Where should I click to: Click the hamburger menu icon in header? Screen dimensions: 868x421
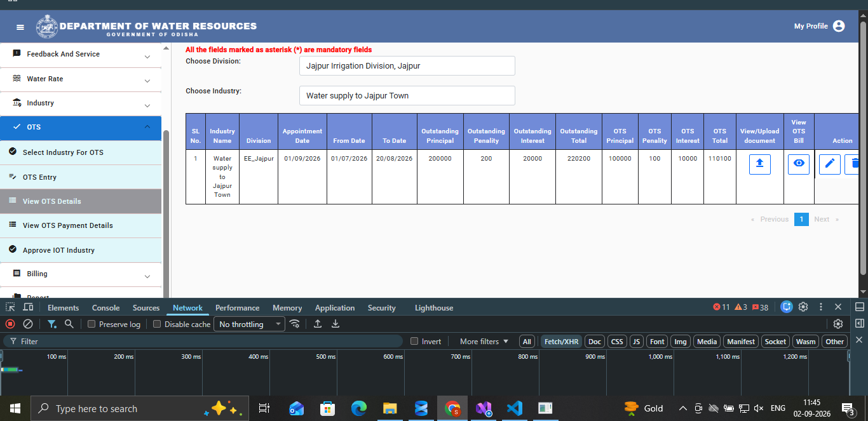click(x=20, y=27)
